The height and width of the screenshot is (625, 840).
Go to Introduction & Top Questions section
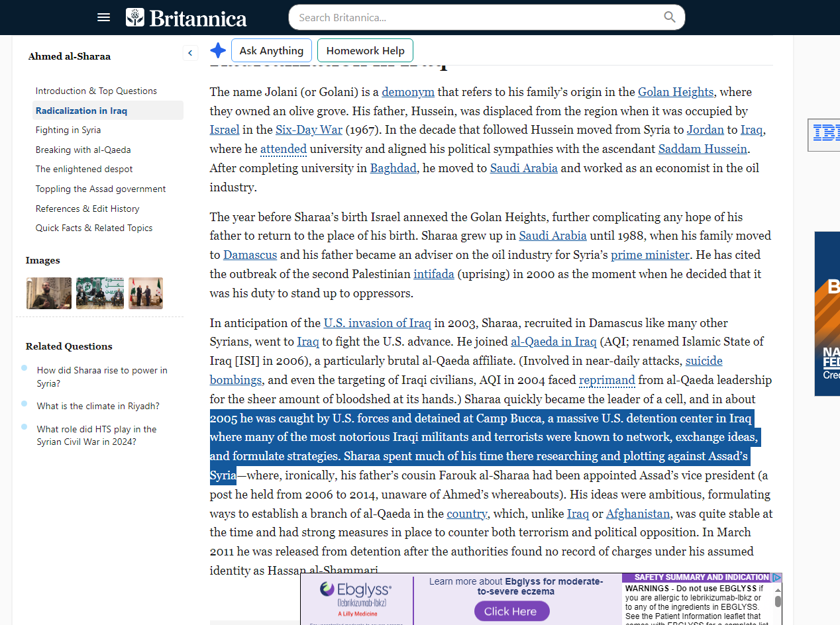(x=96, y=91)
